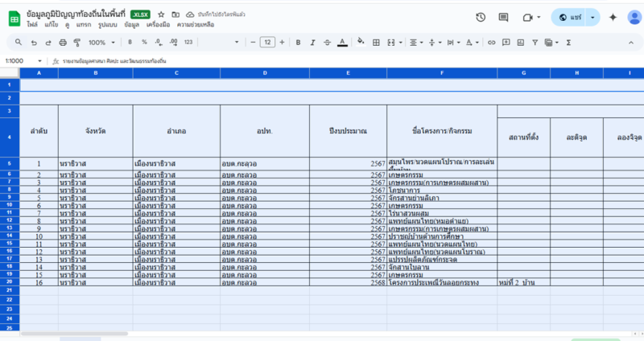Create a filter
The height and width of the screenshot is (341, 644).
pos(535,43)
